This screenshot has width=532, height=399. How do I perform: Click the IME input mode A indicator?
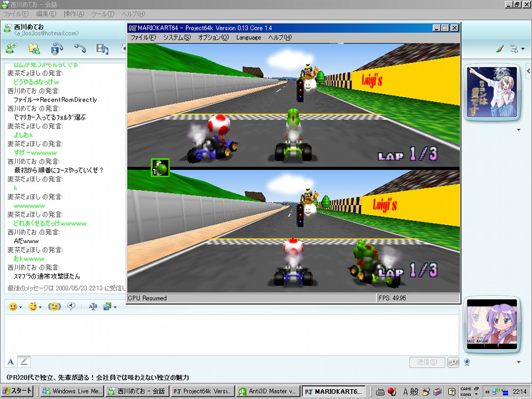tap(405, 391)
